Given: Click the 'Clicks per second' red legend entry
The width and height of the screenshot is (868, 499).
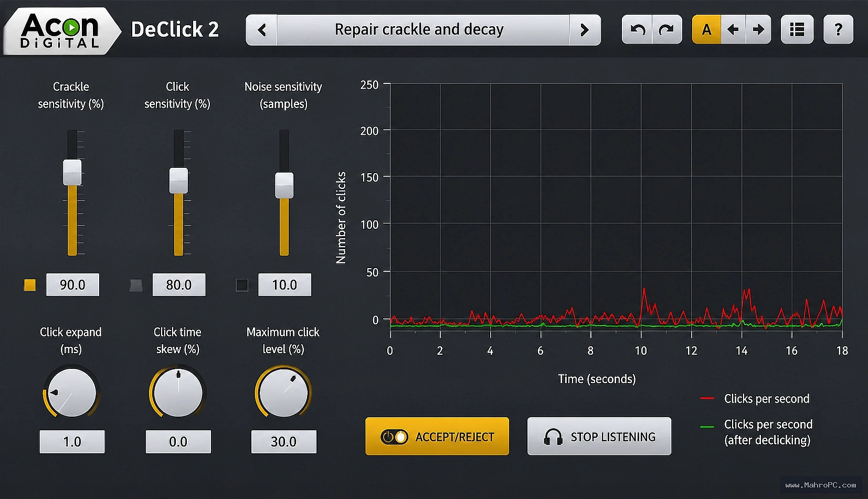Looking at the screenshot, I should click(755, 399).
